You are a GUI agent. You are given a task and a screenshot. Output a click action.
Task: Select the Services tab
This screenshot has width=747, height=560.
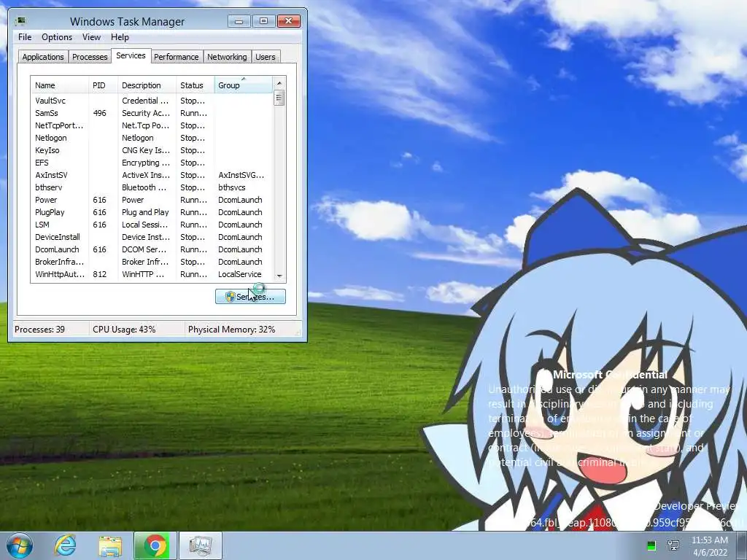(131, 55)
